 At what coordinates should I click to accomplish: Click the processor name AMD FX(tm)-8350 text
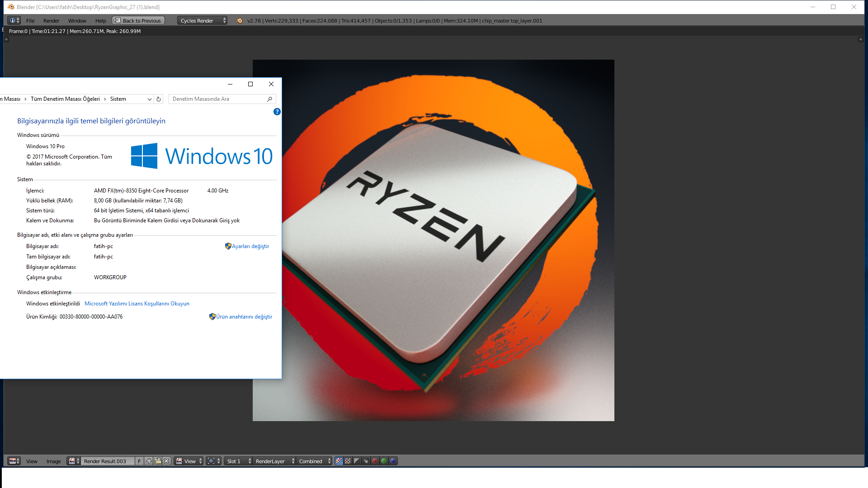tap(141, 191)
